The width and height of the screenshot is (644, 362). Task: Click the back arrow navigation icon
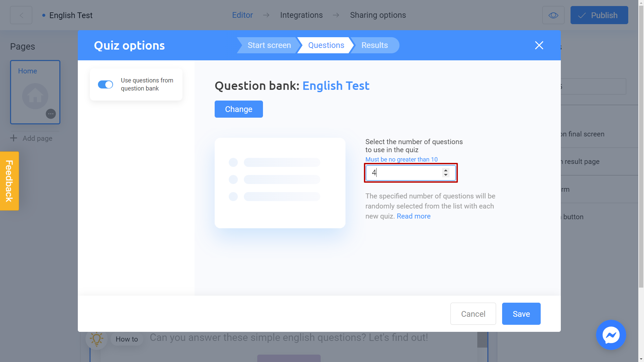pos(21,15)
